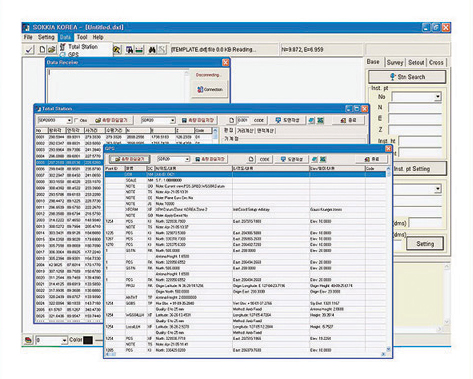Click the layer icon in bottom status bar
The width and height of the screenshot is (473, 379).
29,340
